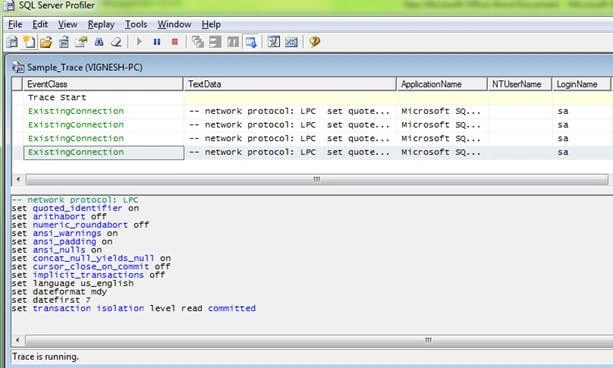Click 'set numeric_roundabort off' line

[80, 225]
